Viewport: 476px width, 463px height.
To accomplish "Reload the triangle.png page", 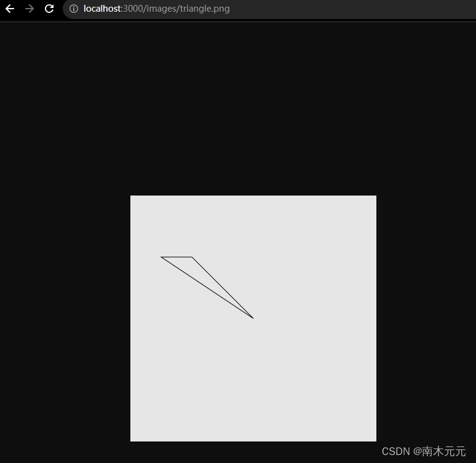I will (49, 9).
